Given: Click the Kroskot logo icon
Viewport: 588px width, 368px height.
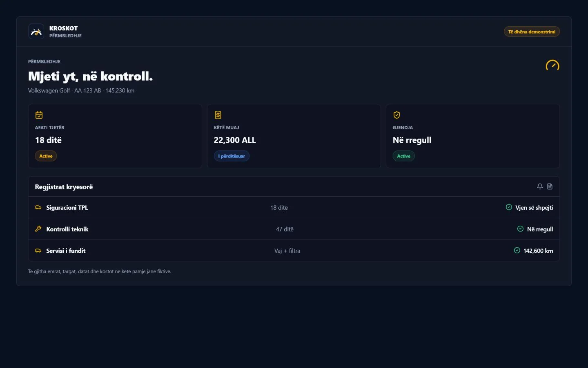Looking at the screenshot, I should click(x=36, y=31).
